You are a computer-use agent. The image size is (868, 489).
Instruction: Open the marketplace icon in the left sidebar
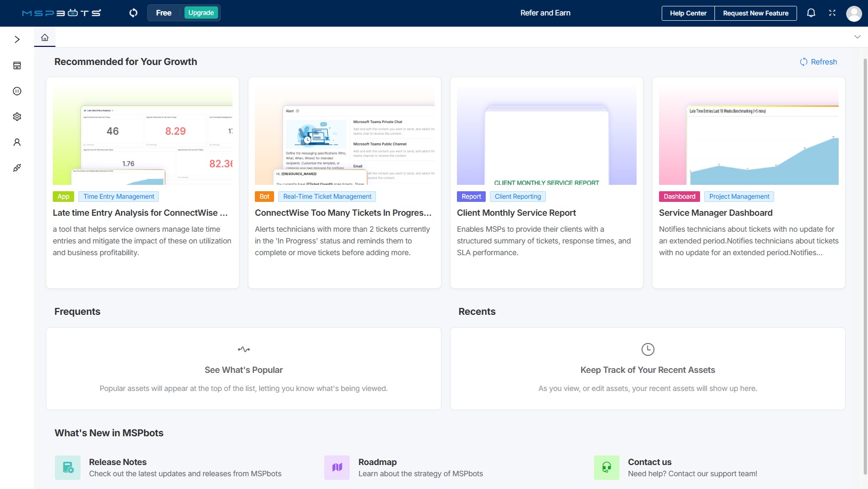(x=17, y=66)
